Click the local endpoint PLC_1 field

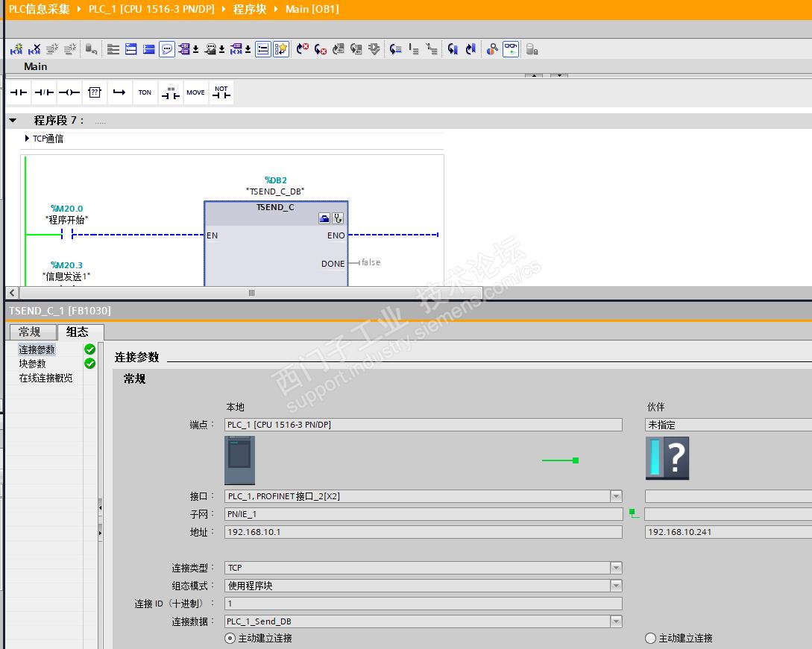(423, 425)
